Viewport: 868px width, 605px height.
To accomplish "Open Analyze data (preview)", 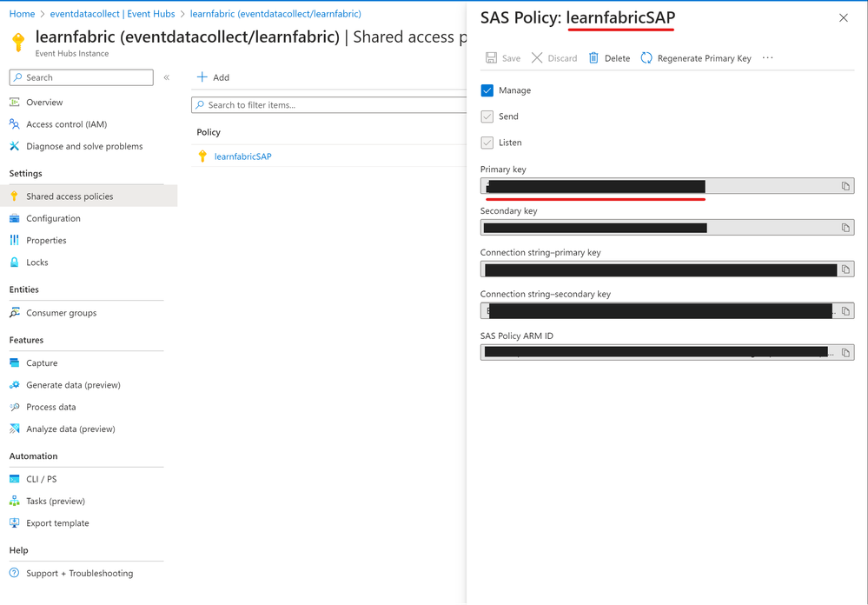I will pos(70,429).
